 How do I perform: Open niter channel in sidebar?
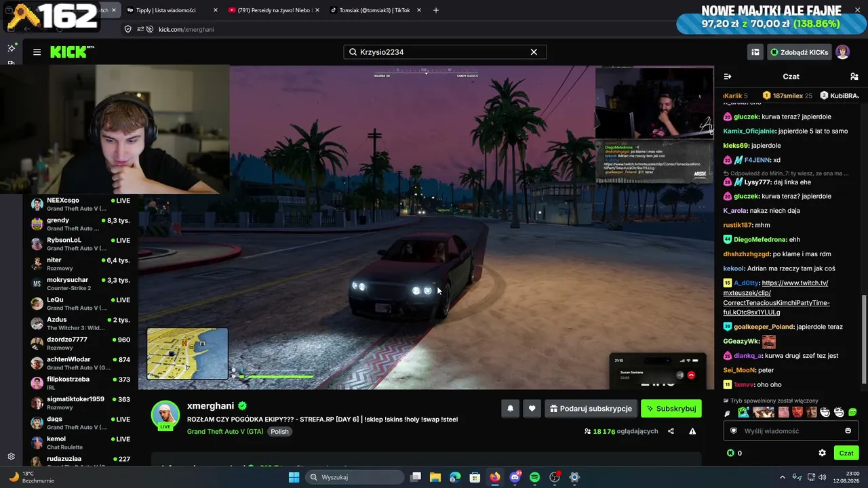click(81, 264)
